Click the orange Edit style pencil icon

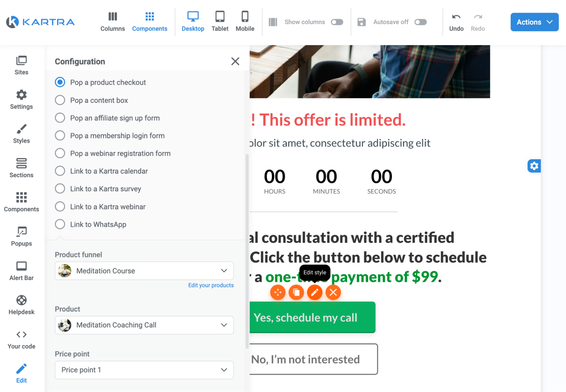[315, 292]
